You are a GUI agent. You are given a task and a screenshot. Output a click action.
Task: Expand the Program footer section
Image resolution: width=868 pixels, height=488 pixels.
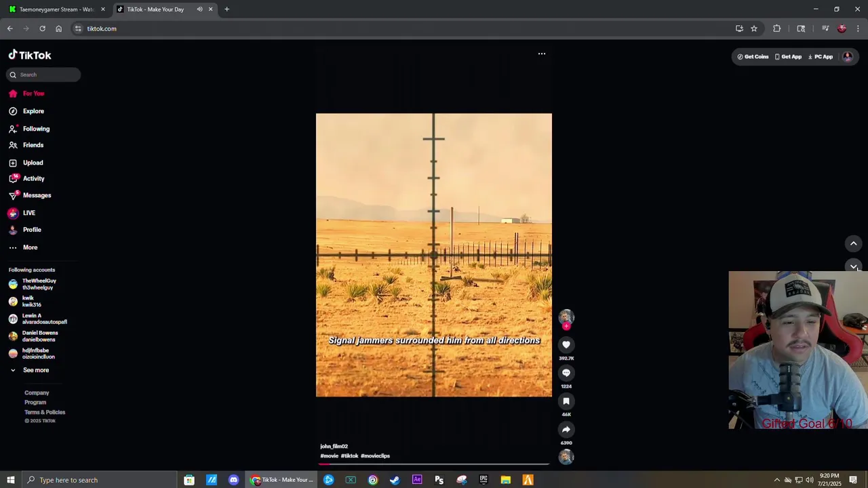[35, 403]
